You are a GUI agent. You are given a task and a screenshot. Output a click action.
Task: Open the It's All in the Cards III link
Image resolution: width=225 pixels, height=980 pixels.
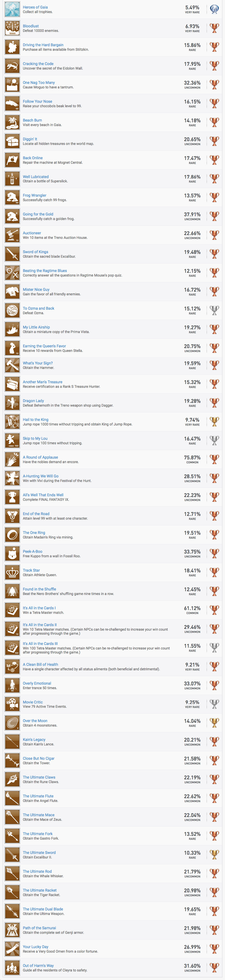[x=40, y=644]
